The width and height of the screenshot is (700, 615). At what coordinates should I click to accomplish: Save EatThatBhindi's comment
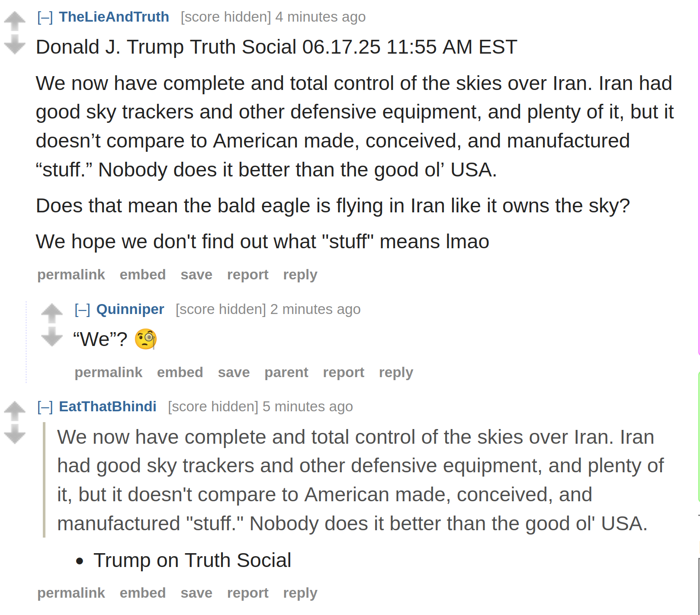(x=196, y=593)
